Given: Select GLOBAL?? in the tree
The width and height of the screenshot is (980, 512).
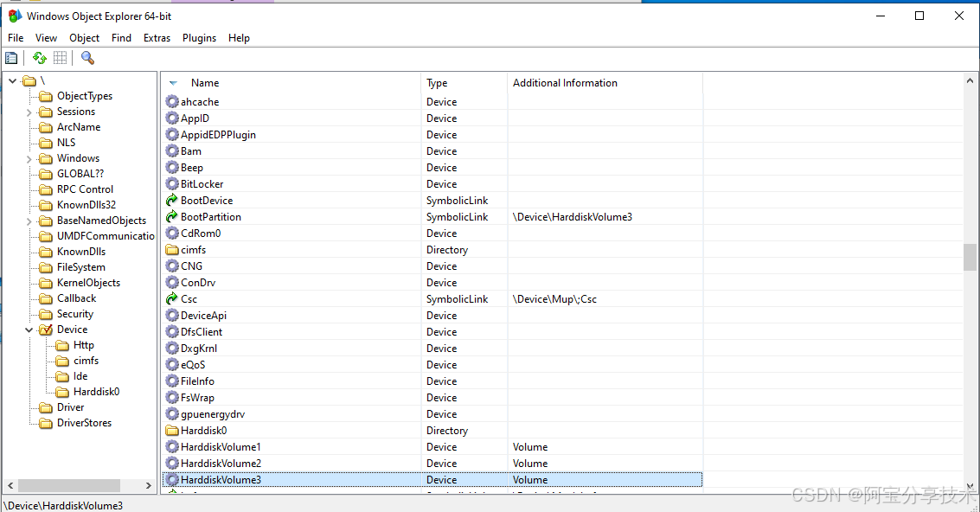Looking at the screenshot, I should [80, 174].
